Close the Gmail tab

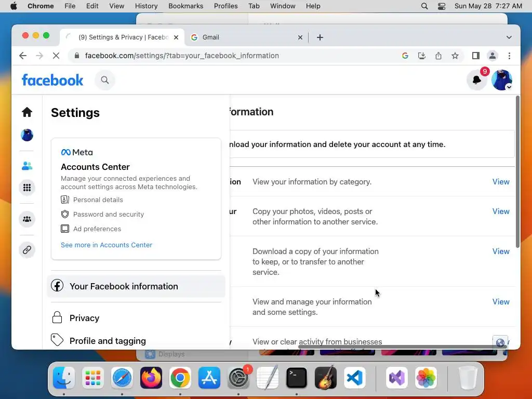[300, 37]
